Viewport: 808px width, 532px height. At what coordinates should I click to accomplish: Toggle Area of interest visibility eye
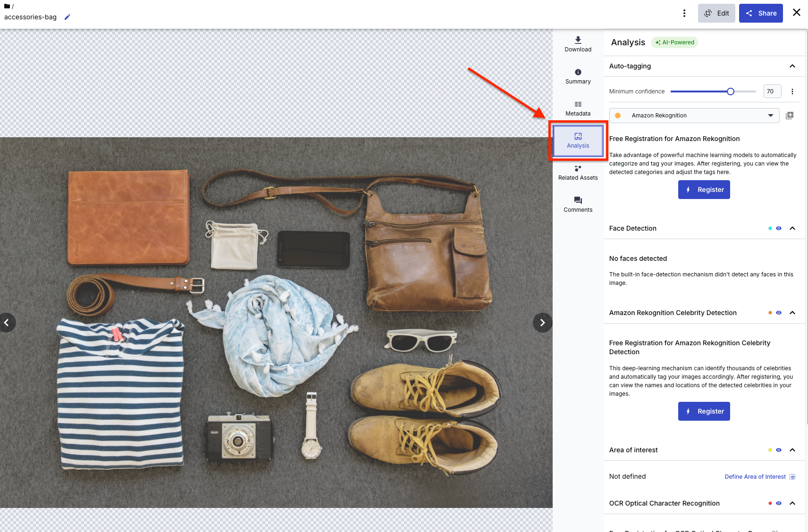[779, 450]
